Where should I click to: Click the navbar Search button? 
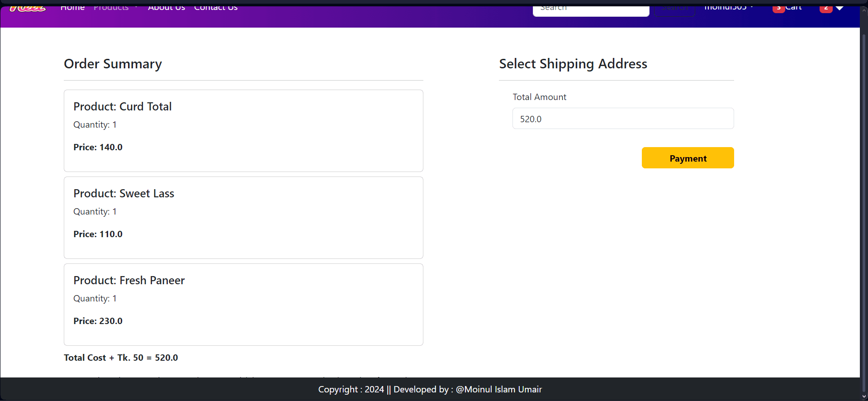click(674, 9)
